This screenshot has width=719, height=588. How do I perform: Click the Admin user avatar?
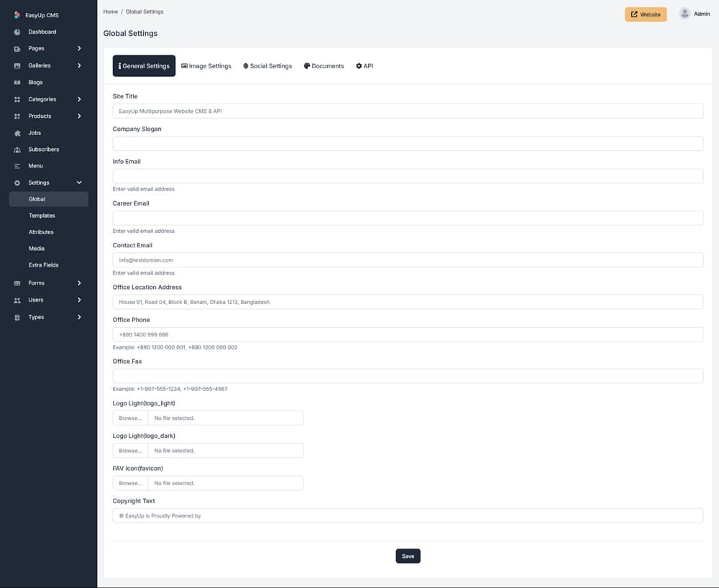point(684,14)
